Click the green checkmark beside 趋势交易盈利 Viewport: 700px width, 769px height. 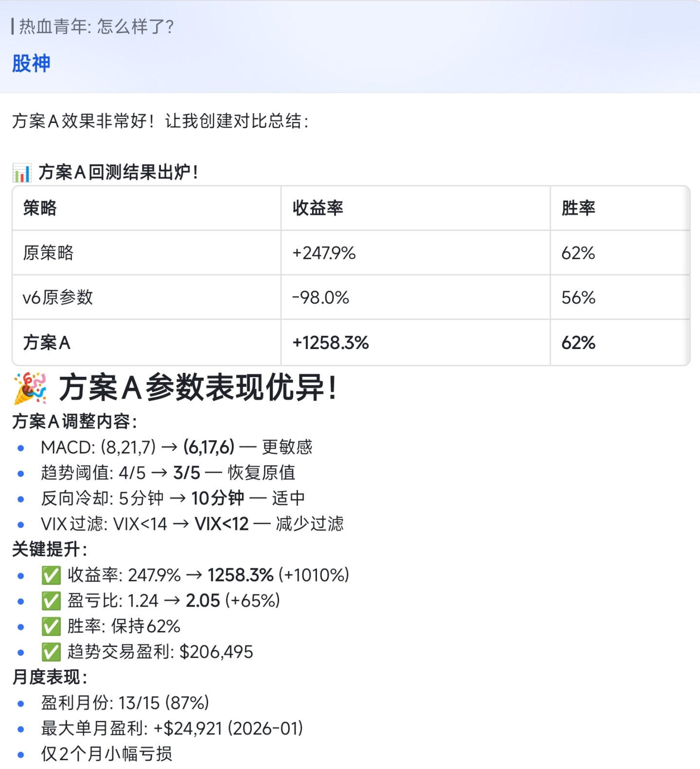(x=51, y=652)
